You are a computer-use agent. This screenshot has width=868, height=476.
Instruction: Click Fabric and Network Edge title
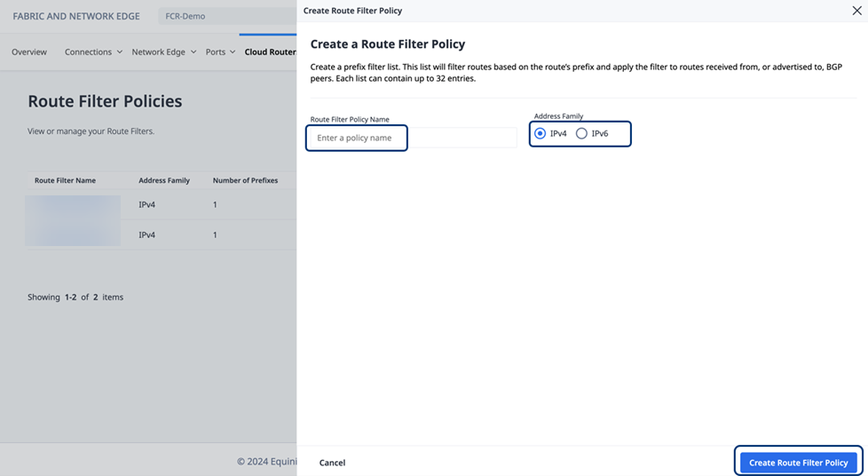coord(76,16)
